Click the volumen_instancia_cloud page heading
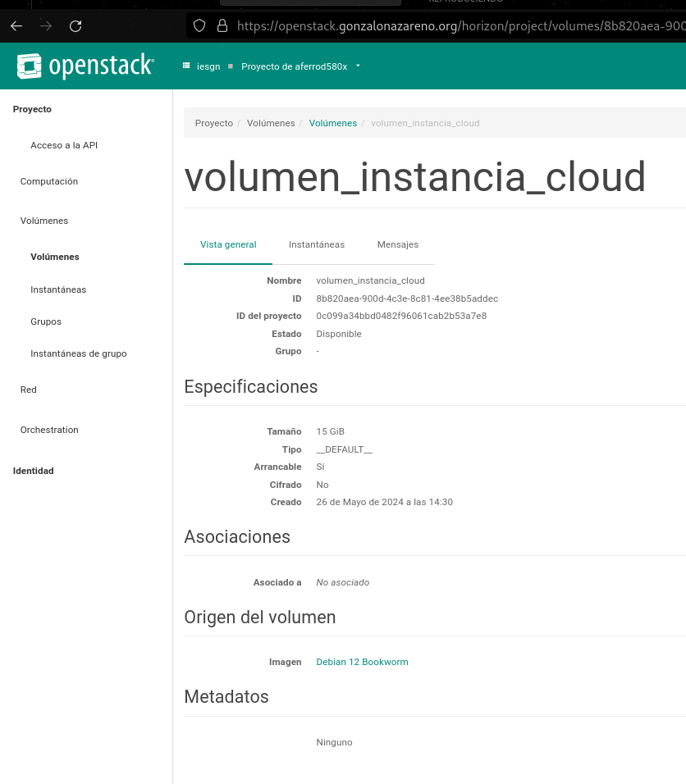 415,177
